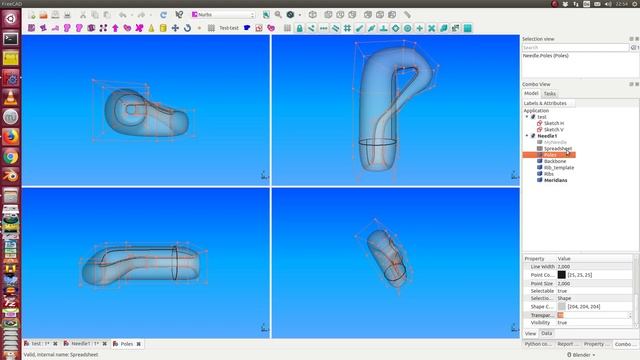Screen dimensions: 640x360
Task: Click the snap lock icon
Action: (x=300, y=28)
